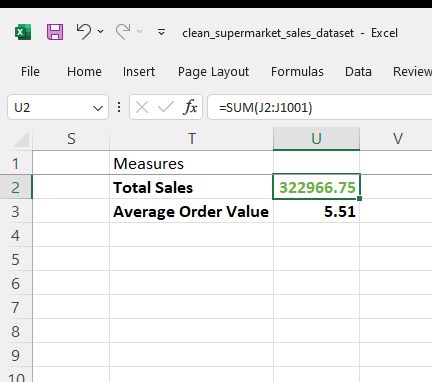Select row 1 header
This screenshot has width=432, height=382.
pos(16,163)
